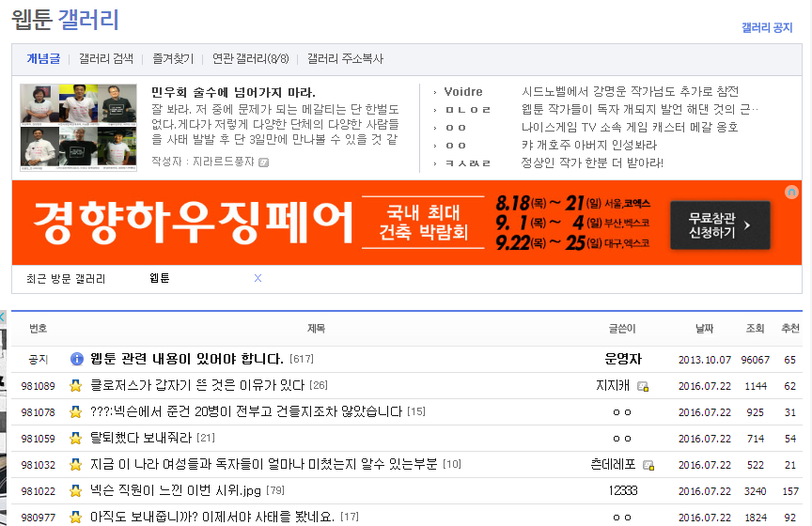Viewport: 812px width, 526px height.
Task: Click star icon of post 980977
Action: [75, 517]
